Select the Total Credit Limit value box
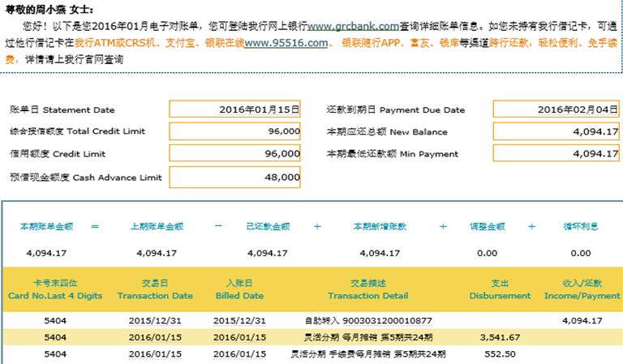The width and height of the screenshot is (623, 364). pyautogui.click(x=235, y=131)
